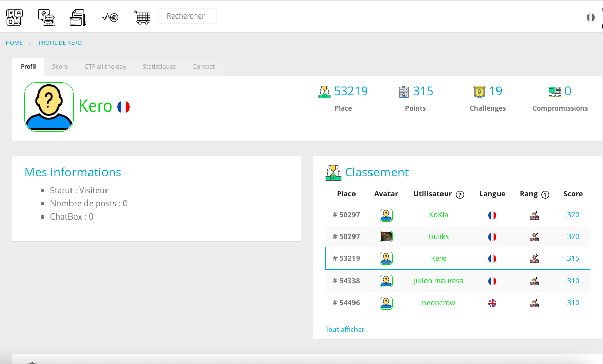The width and height of the screenshot is (603, 364).
Task: Click Kero's large profile avatar
Action: [x=49, y=107]
